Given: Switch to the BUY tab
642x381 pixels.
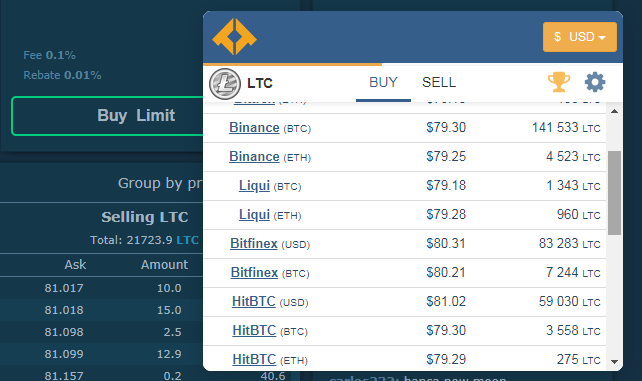Looking at the screenshot, I should [383, 83].
